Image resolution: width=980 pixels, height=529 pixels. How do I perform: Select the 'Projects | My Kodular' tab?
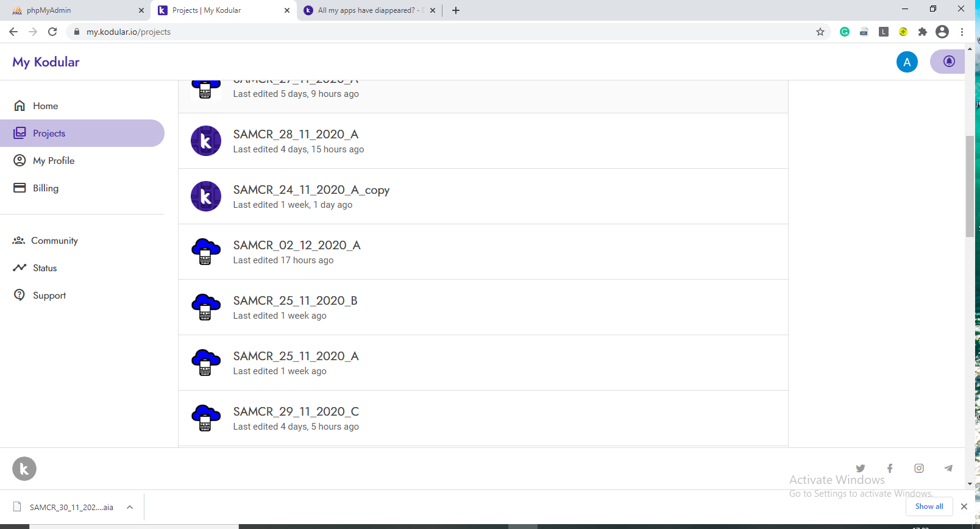pyautogui.click(x=224, y=10)
